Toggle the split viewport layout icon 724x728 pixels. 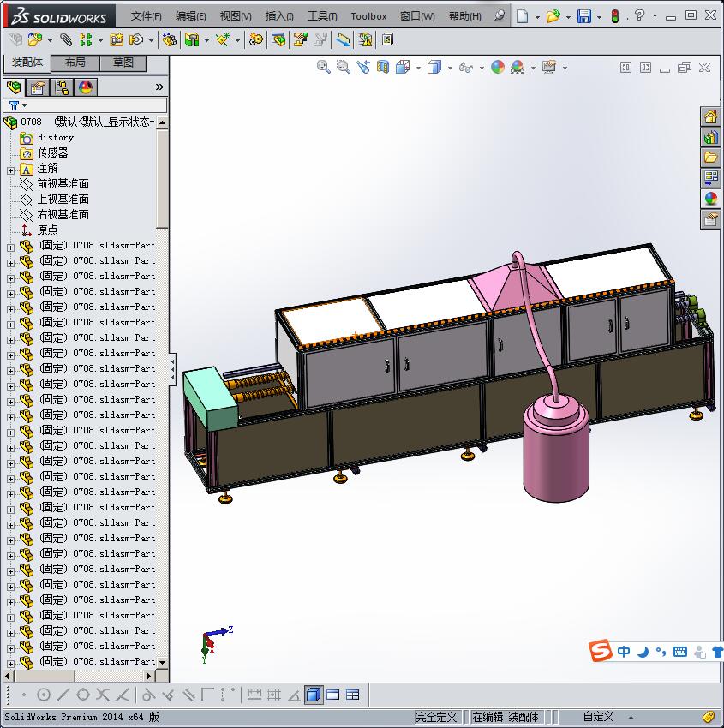[352, 695]
